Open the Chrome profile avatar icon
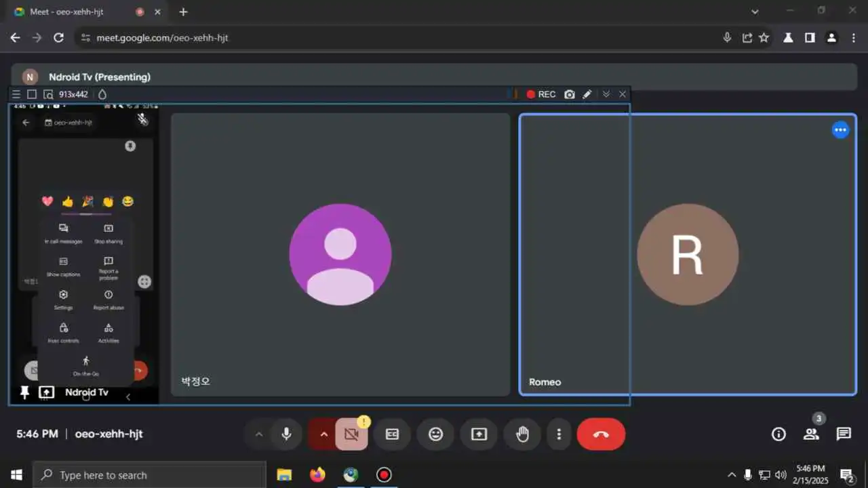 831,38
